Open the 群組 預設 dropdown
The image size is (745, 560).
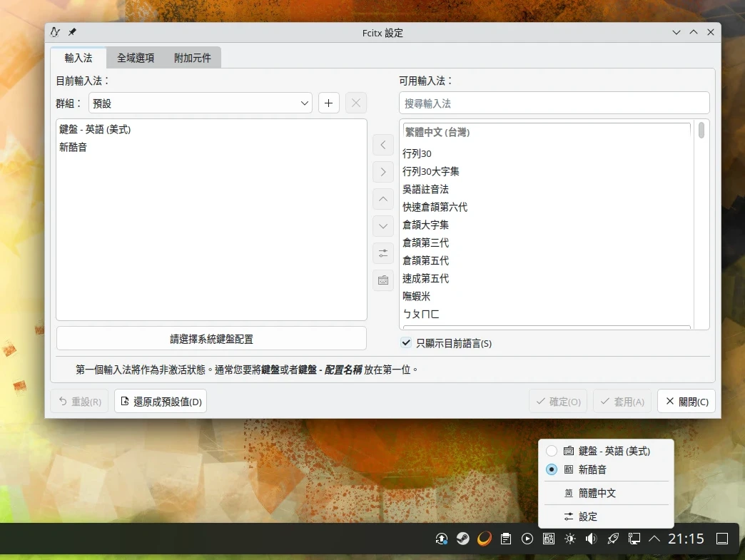tap(201, 103)
